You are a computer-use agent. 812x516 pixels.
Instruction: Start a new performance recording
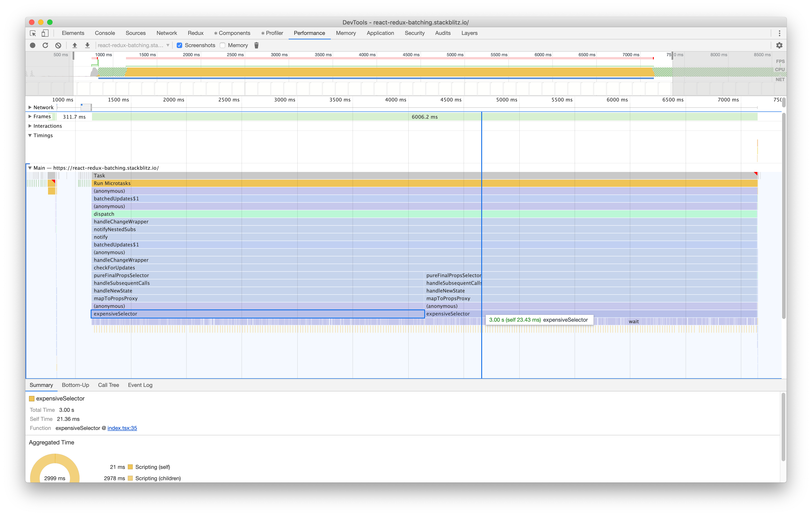pos(33,45)
